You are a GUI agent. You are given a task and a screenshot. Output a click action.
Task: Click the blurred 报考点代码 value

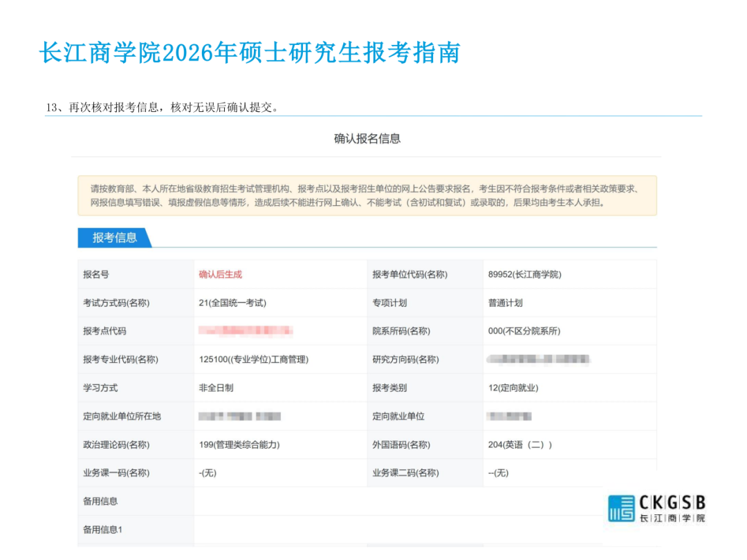tap(246, 331)
